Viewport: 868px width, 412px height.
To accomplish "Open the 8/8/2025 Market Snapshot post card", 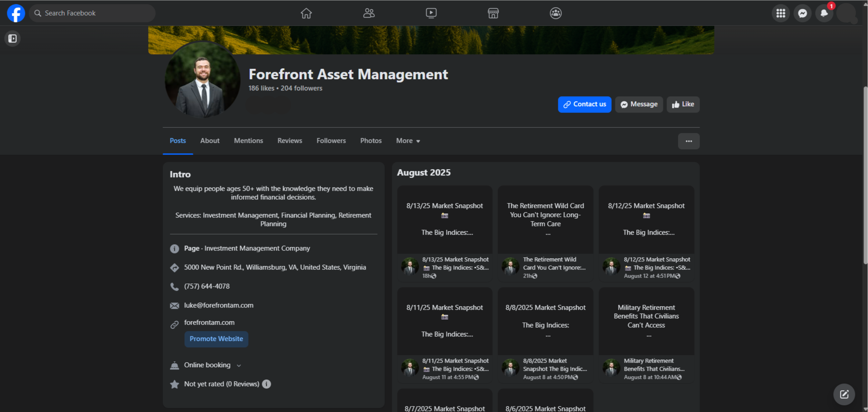I will coord(546,336).
